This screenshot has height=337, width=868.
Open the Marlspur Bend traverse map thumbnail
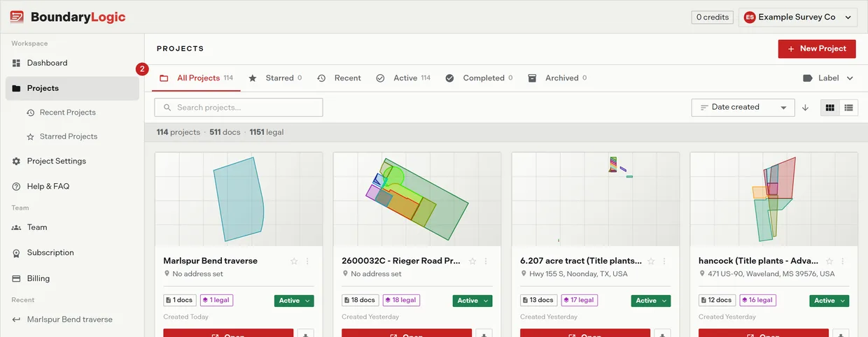tap(239, 199)
